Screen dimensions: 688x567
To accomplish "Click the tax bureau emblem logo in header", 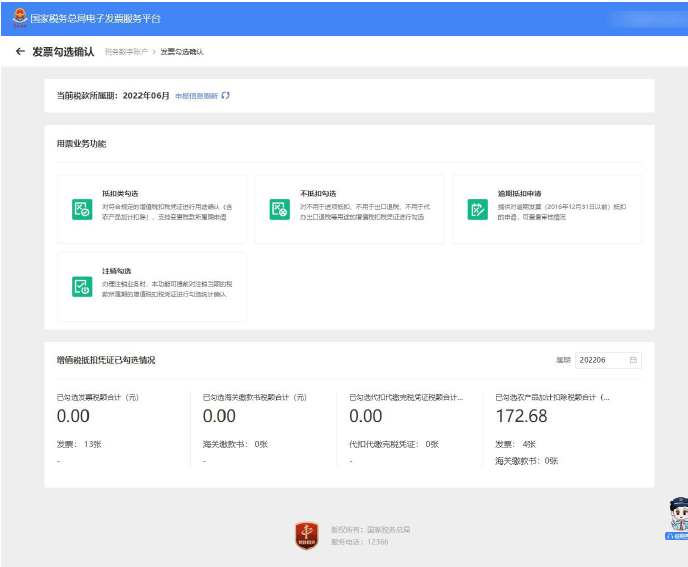I will [x=19, y=18].
